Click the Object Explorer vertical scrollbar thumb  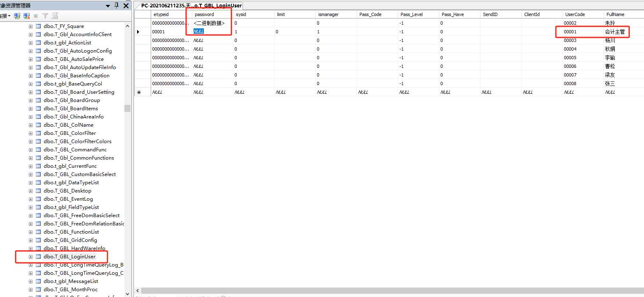pos(128,108)
